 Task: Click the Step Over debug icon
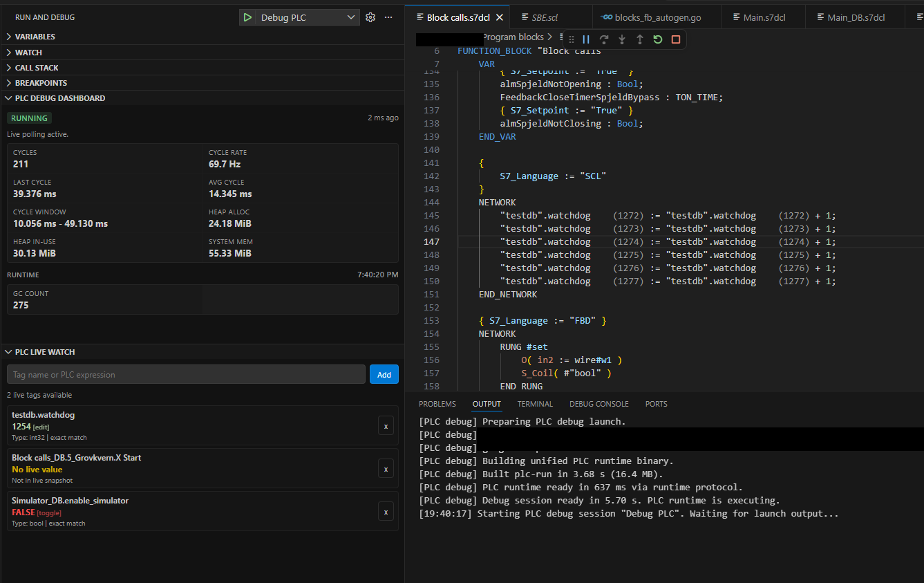pyautogui.click(x=604, y=39)
